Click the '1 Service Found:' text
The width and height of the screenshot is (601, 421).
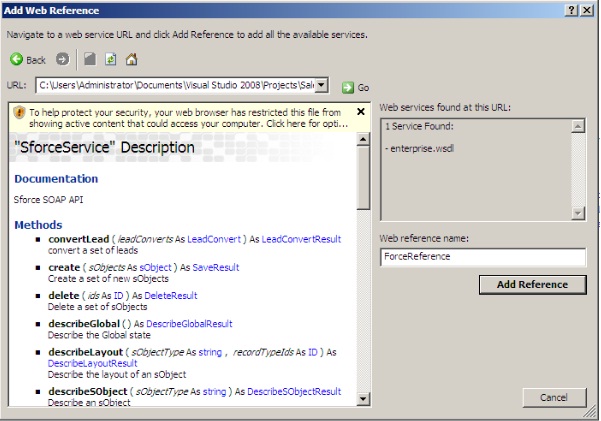point(419,127)
